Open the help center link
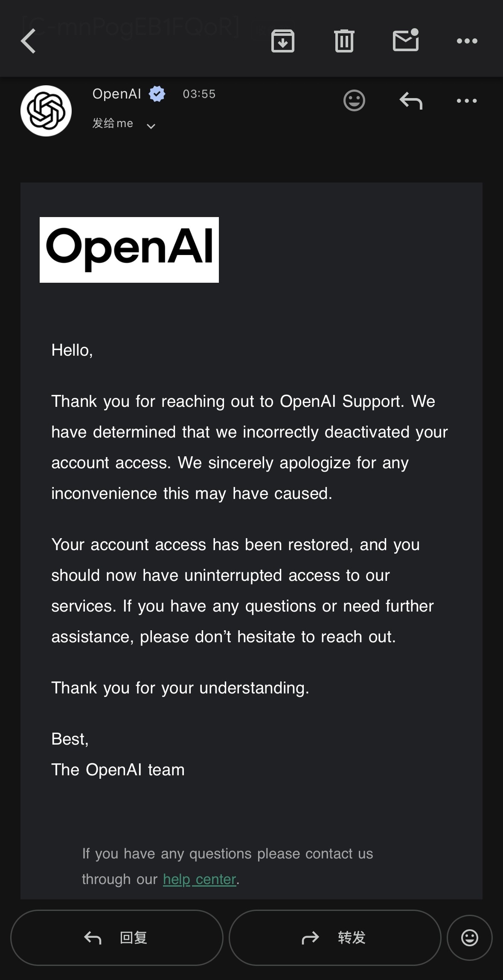Viewport: 503px width, 980px height. pyautogui.click(x=199, y=879)
